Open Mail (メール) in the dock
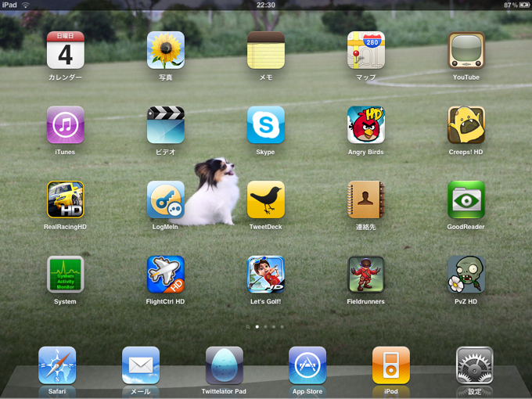The width and height of the screenshot is (532, 399). (x=141, y=365)
